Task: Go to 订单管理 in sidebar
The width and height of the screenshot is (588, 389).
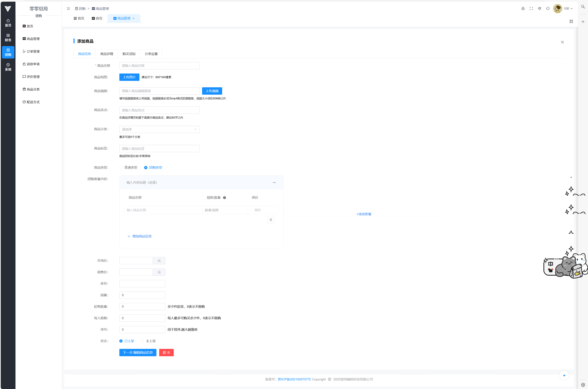Action: 33,52
